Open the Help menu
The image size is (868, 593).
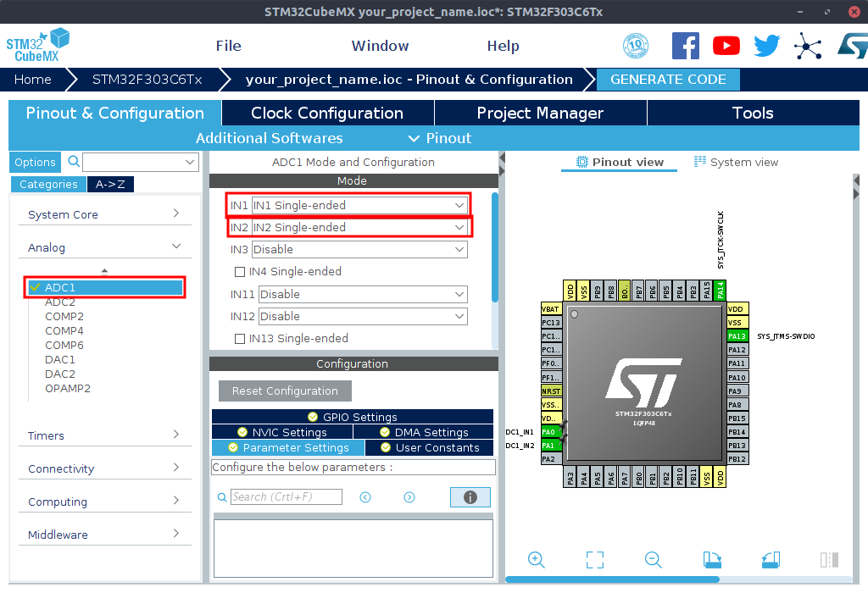coord(504,46)
